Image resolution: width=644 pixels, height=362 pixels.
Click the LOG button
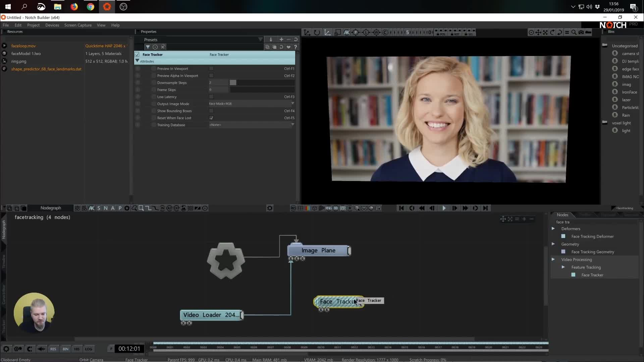pyautogui.click(x=89, y=349)
